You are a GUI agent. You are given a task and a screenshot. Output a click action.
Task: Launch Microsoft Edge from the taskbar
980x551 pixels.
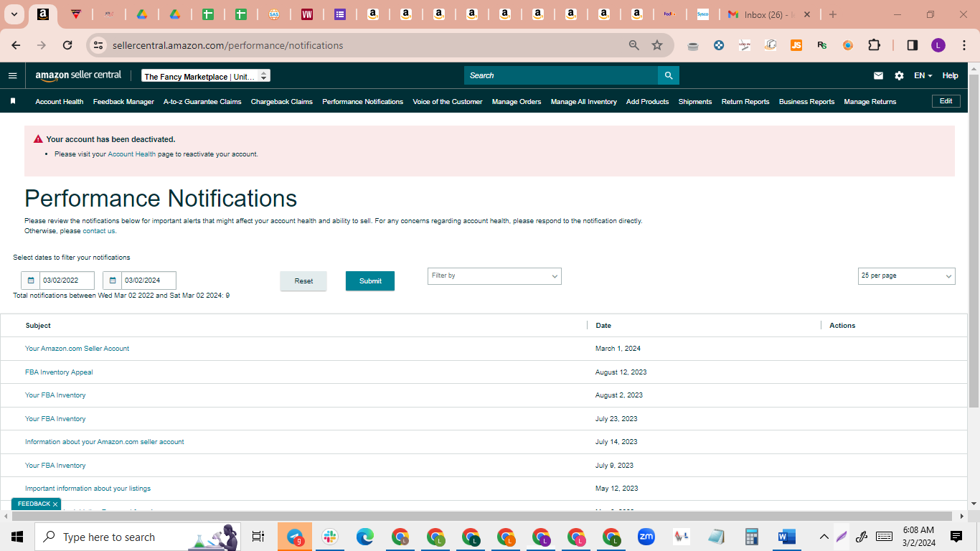pos(365,537)
